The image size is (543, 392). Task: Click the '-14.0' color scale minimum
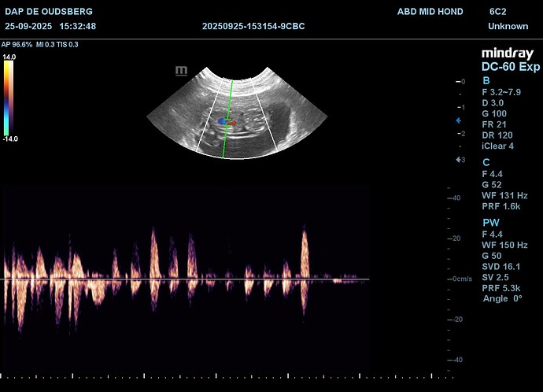point(10,139)
